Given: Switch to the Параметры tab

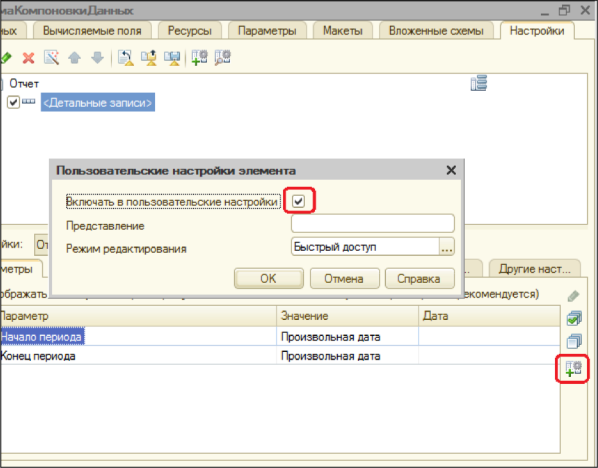Looking at the screenshot, I should pos(267,31).
